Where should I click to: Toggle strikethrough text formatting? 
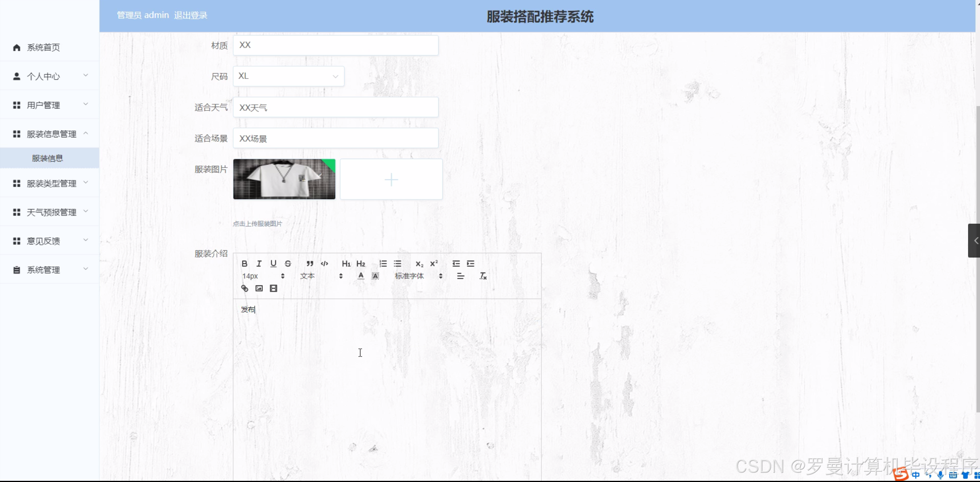[x=288, y=264]
